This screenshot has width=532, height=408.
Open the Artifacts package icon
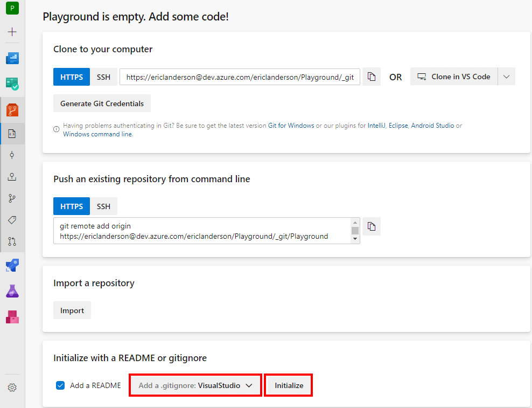pos(12,317)
